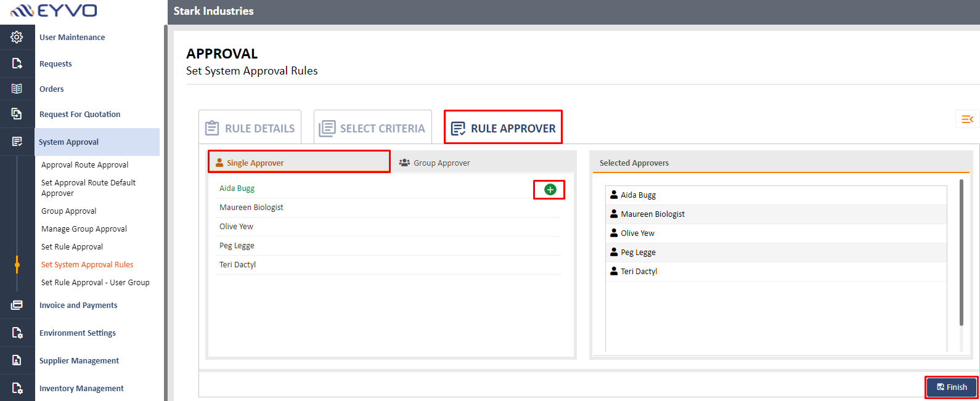Expand Inventory Management menu
The width and height of the screenshot is (980, 401).
pos(81,389)
